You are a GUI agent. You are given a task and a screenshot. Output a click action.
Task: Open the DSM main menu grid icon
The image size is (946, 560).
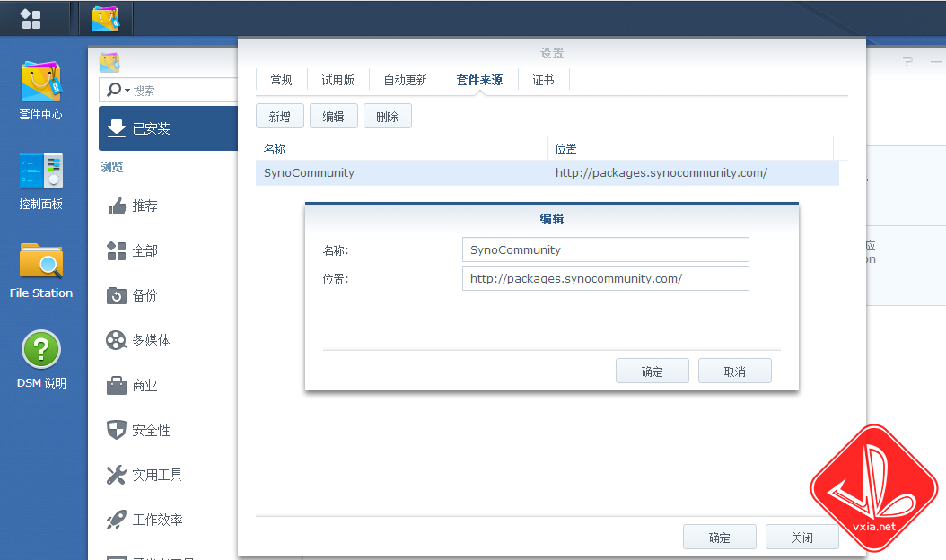point(31,19)
